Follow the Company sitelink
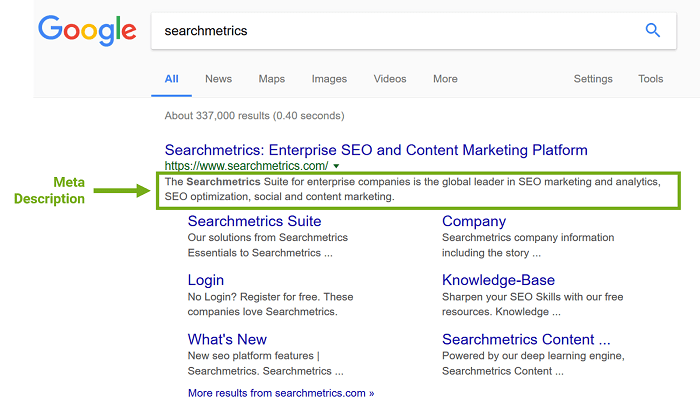Viewport: 700px width, 413px height. click(474, 221)
